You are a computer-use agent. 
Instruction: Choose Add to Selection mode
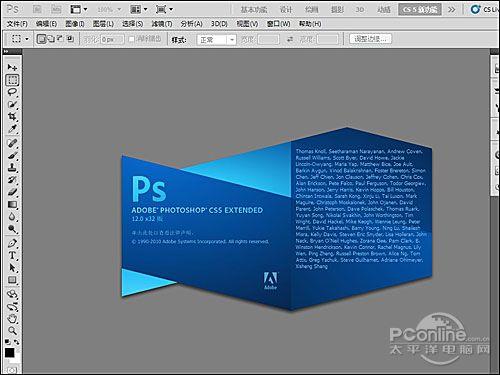tap(51, 39)
